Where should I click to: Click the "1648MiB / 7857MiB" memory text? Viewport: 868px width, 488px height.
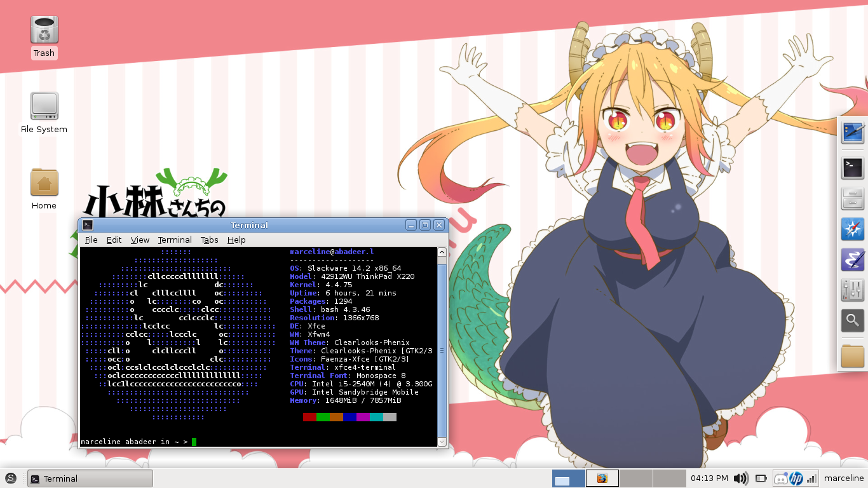click(x=363, y=400)
